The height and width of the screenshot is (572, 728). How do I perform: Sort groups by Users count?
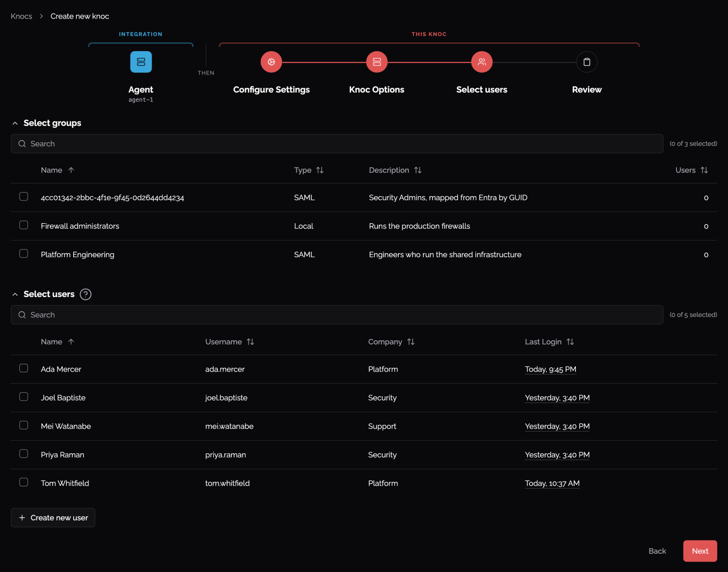coord(704,170)
